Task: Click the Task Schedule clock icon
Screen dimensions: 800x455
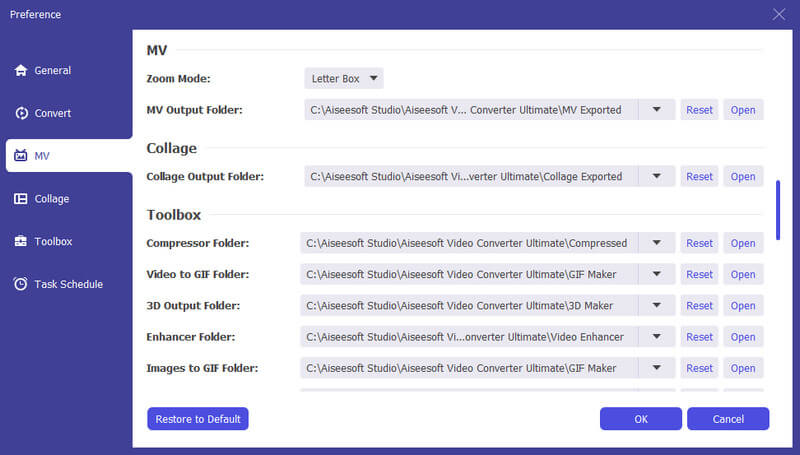Action: click(x=20, y=284)
